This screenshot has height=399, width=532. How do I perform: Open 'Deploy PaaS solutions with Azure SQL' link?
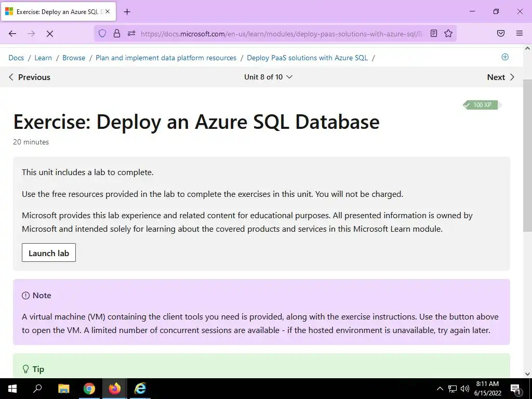click(308, 58)
